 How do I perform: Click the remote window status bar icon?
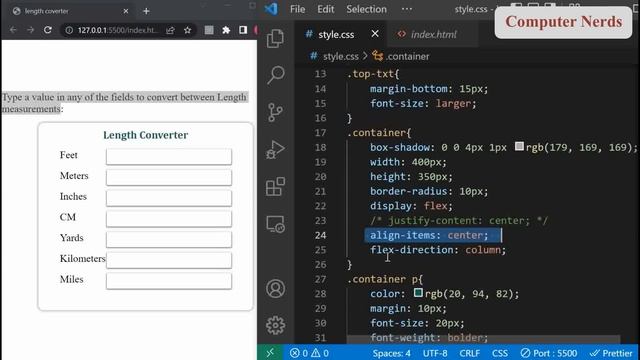(270, 353)
